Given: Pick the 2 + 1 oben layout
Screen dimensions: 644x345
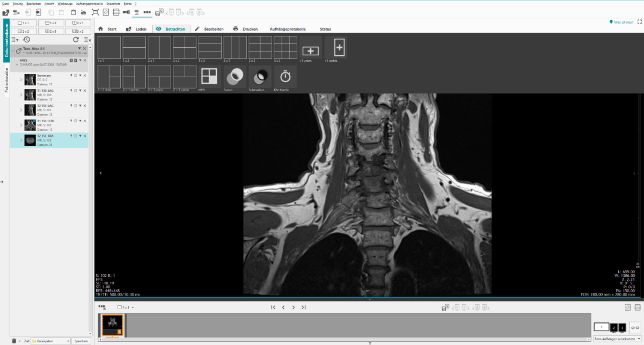Looking at the screenshot, I should point(159,76).
